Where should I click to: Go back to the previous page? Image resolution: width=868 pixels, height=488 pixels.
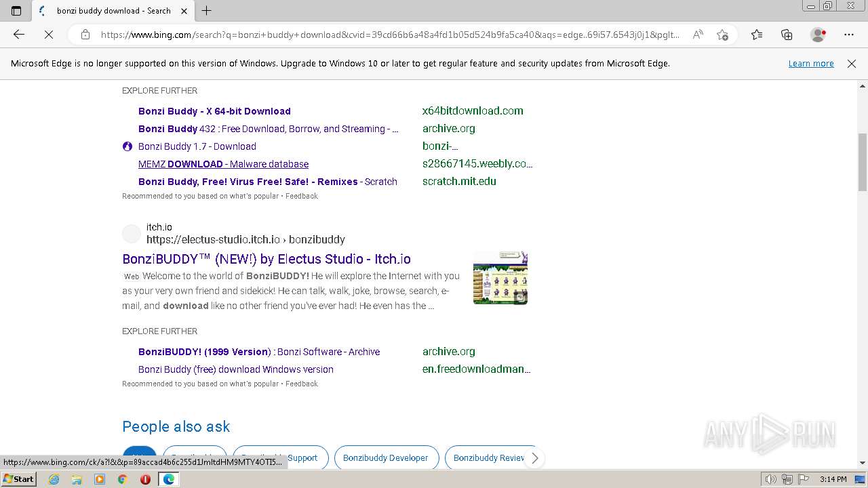pos(19,35)
